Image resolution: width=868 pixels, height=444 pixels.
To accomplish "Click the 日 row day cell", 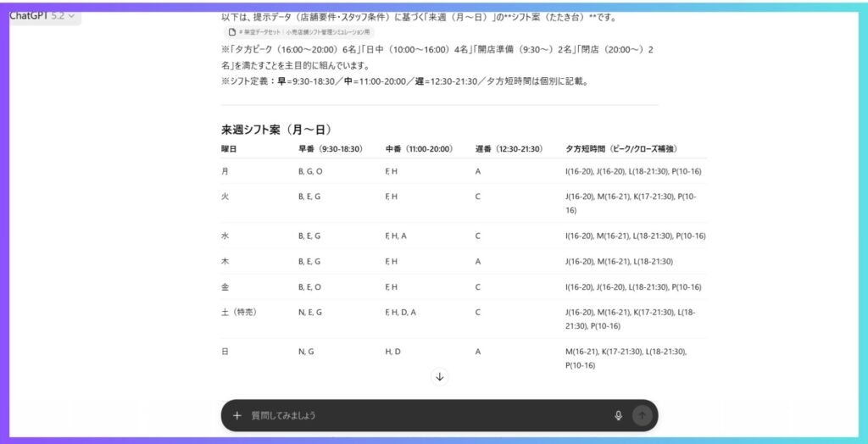I will 225,351.
